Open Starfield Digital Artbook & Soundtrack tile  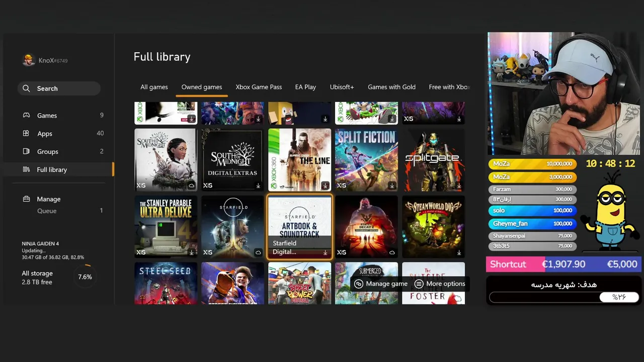pos(299,226)
